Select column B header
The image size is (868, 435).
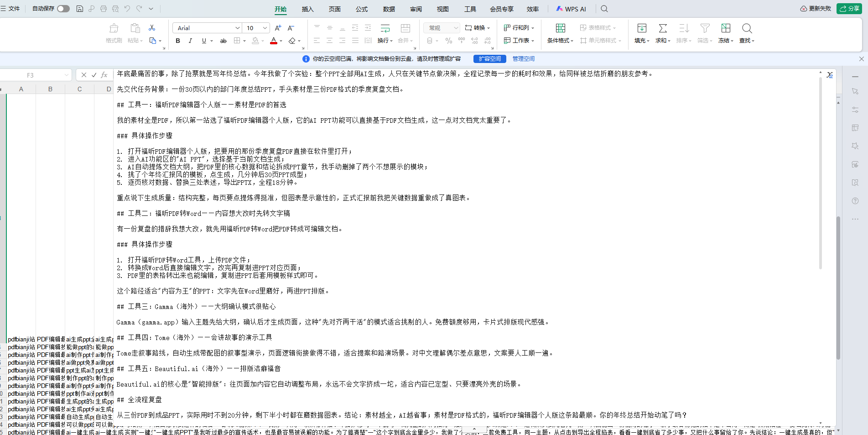pos(50,89)
